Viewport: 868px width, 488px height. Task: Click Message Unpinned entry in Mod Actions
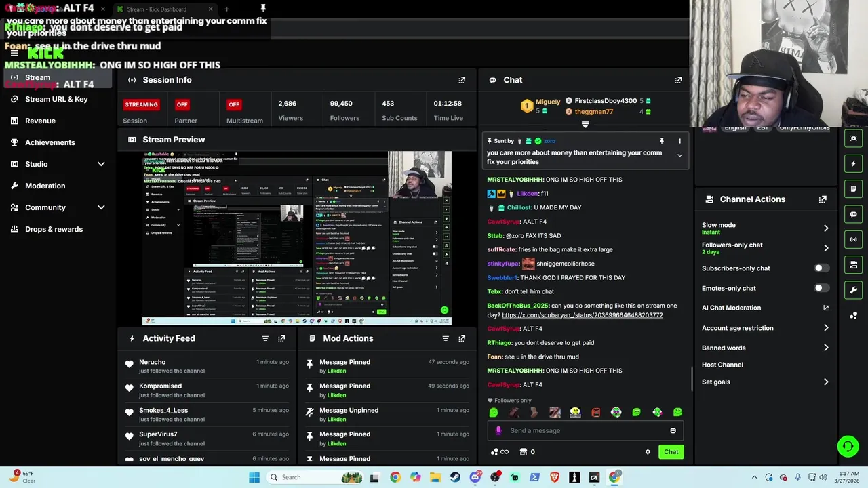[x=387, y=415]
